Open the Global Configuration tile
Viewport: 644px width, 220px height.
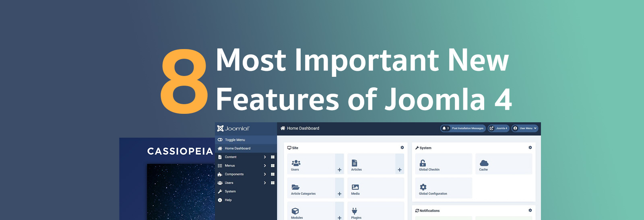tap(444, 188)
